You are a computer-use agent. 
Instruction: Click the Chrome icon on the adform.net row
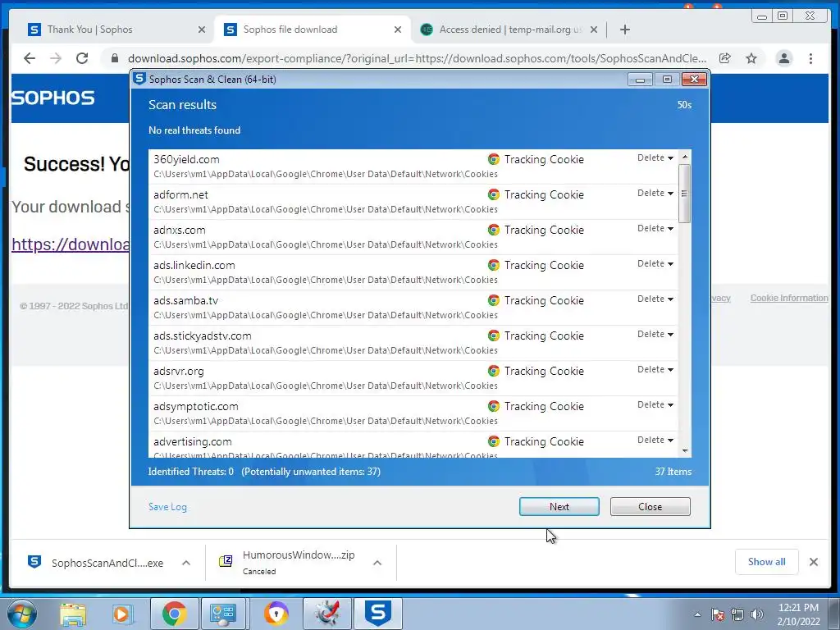coord(493,194)
